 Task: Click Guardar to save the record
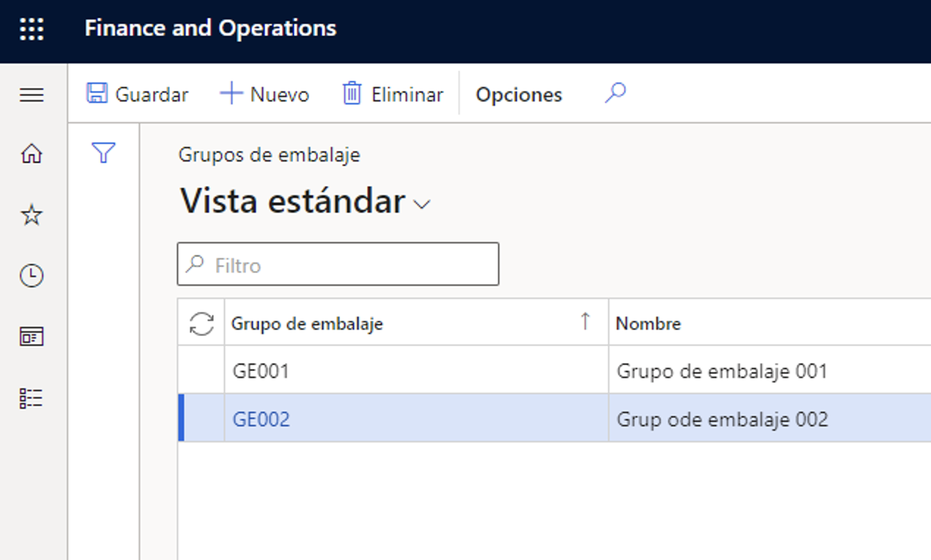137,94
